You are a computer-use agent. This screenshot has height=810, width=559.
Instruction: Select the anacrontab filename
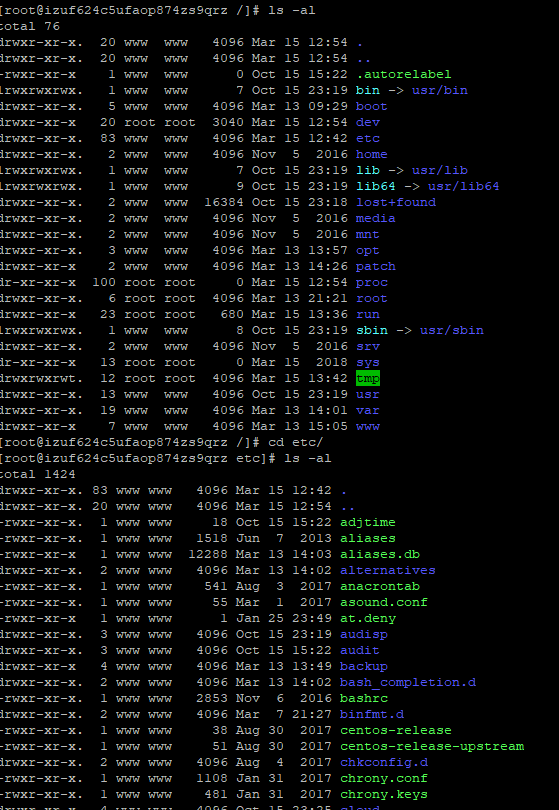click(380, 586)
